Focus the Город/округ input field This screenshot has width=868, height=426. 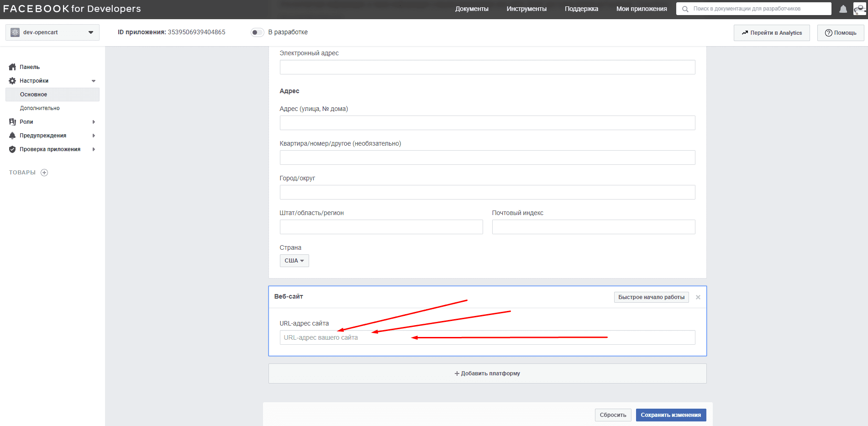(x=487, y=192)
